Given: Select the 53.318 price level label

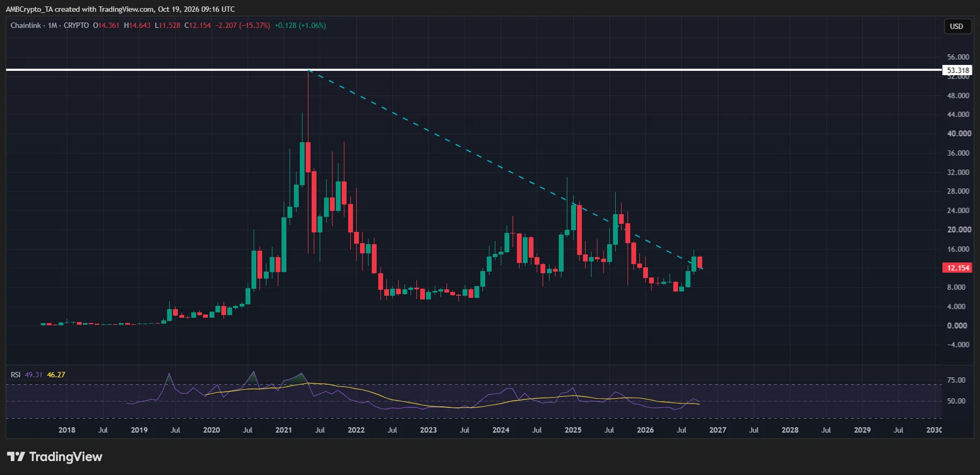Looking at the screenshot, I should tap(957, 70).
